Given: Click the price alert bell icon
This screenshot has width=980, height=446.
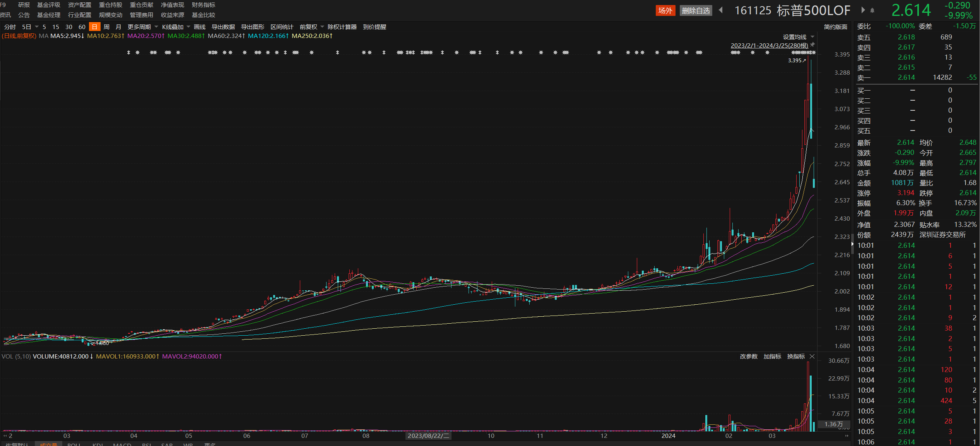Looking at the screenshot, I should coord(872,10).
